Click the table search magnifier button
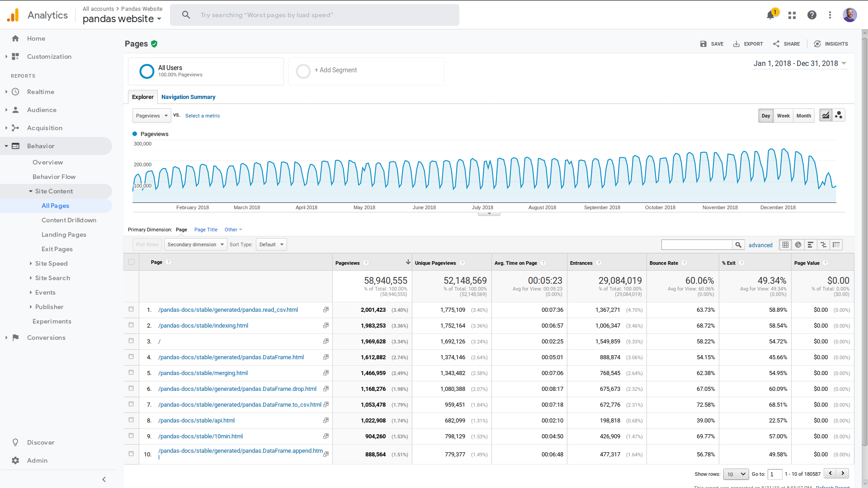The image size is (868, 488). [738, 244]
